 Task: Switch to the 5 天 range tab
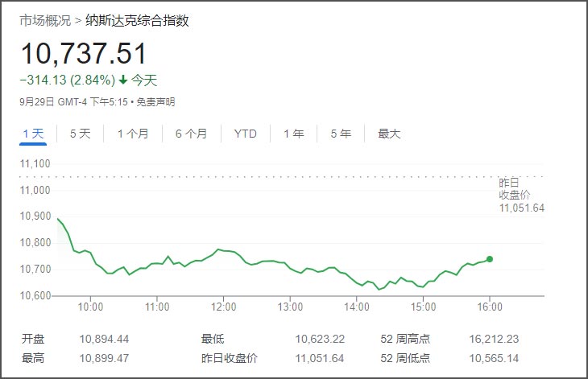coord(81,134)
